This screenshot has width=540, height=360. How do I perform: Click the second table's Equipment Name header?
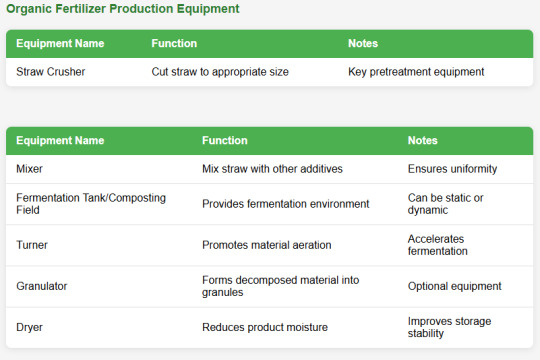click(x=60, y=141)
